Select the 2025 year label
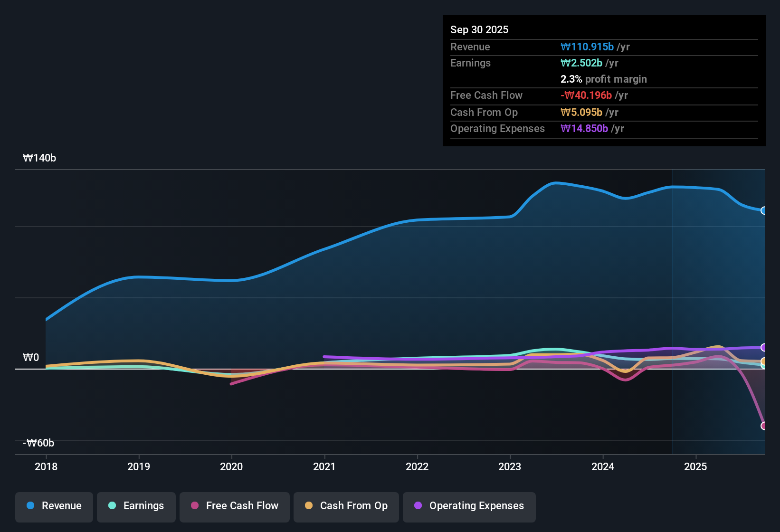 (x=695, y=467)
